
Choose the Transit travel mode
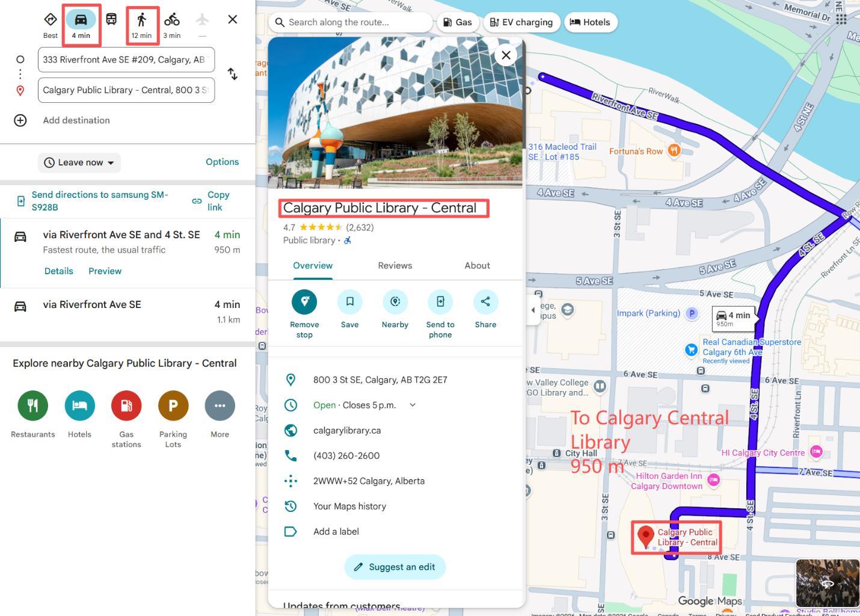tap(111, 19)
